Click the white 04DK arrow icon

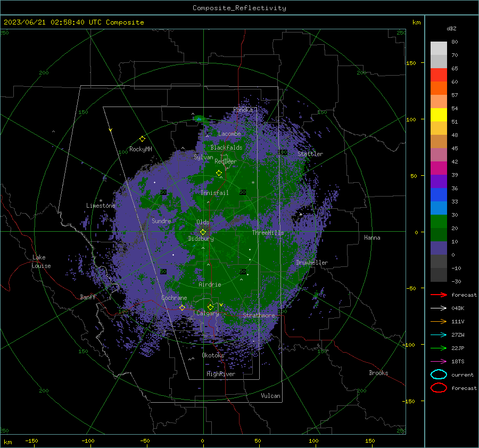439,308
